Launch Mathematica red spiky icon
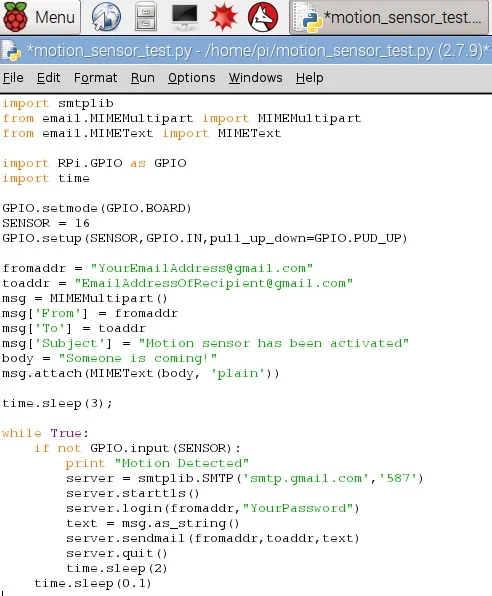 pos(224,17)
